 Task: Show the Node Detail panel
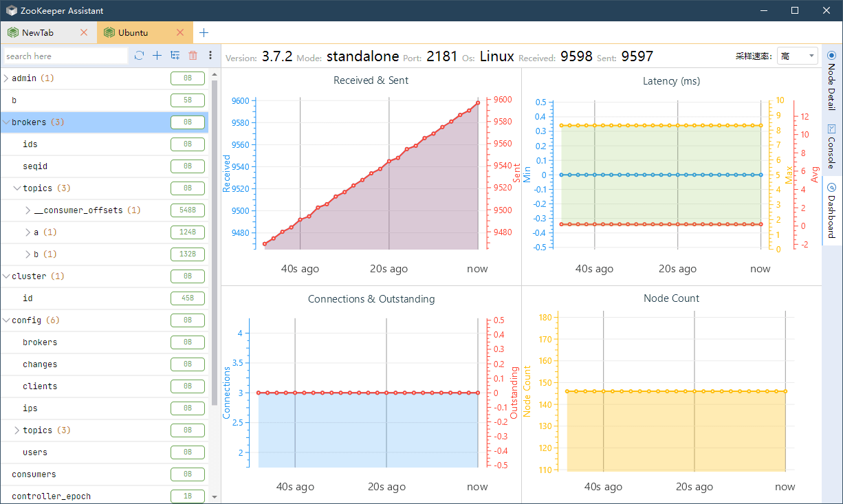(x=833, y=76)
